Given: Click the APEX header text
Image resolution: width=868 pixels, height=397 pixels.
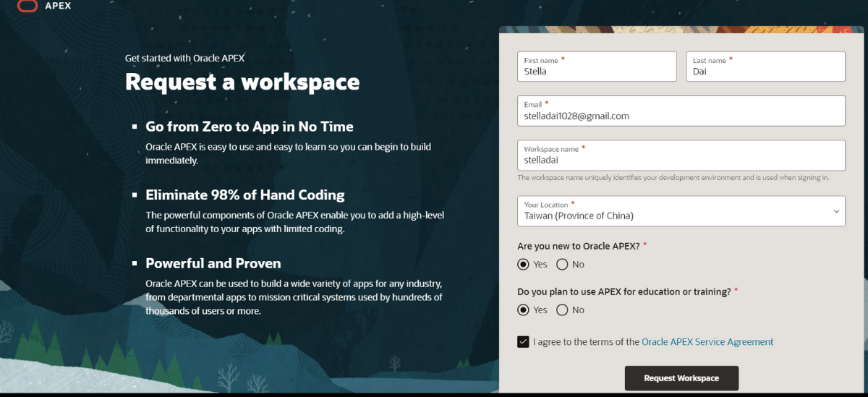Looking at the screenshot, I should (59, 6).
